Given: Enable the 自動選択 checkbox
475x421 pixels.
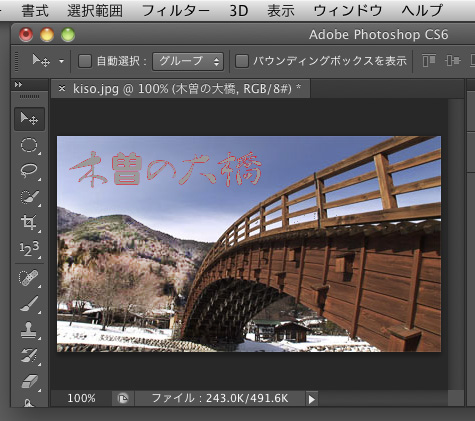Looking at the screenshot, I should (x=85, y=61).
